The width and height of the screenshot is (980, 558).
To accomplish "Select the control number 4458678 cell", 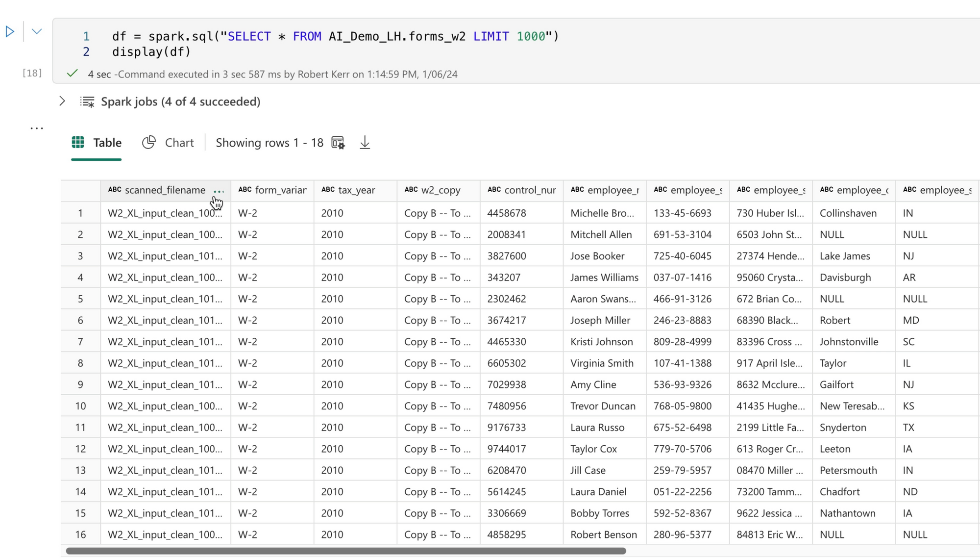I will [x=507, y=213].
